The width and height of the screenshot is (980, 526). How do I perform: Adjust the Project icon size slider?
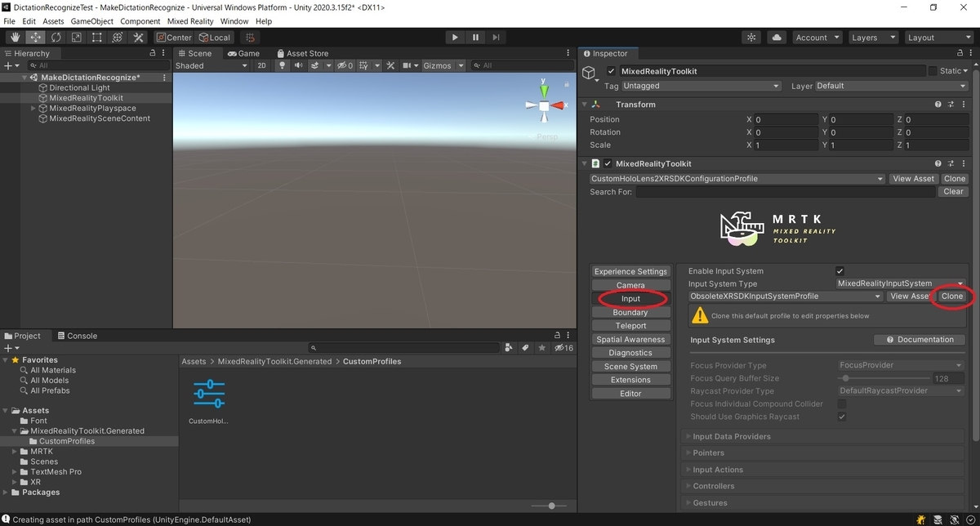548,506
